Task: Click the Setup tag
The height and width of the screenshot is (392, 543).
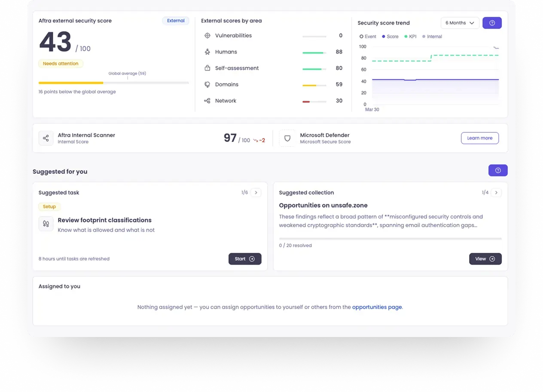Action: click(49, 207)
